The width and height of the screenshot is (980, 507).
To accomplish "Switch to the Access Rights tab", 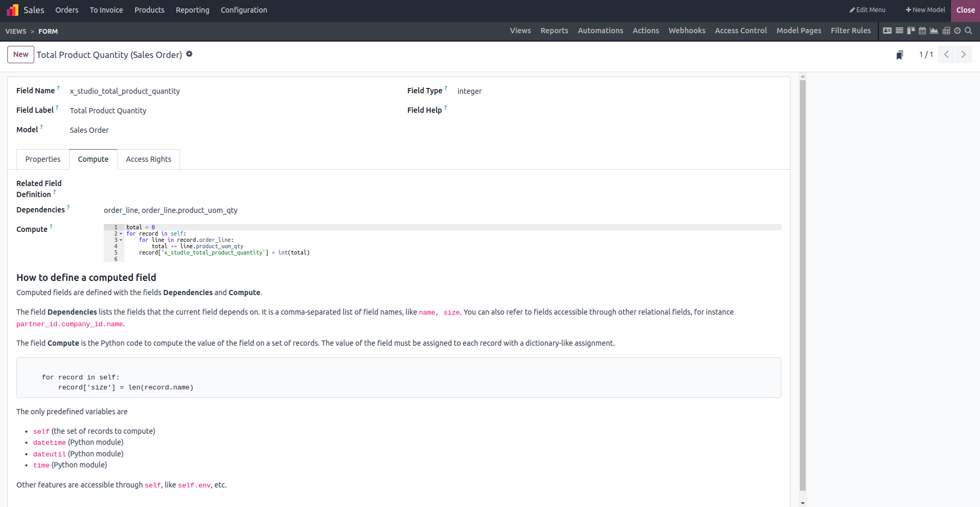I will tap(149, 159).
